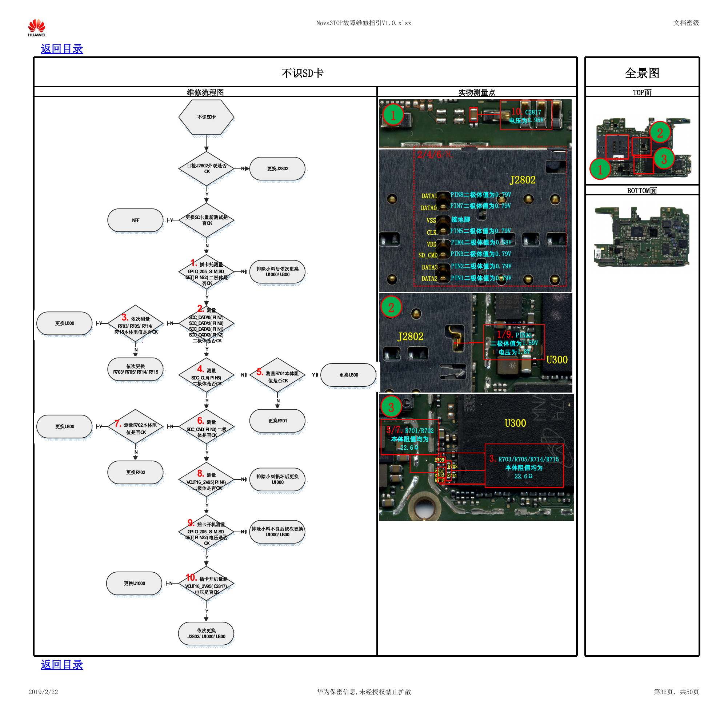Click 排除小料不良后依次更换 U1000/U300 node
Image resolution: width=728 pixels, height=716 pixels.
(x=277, y=532)
